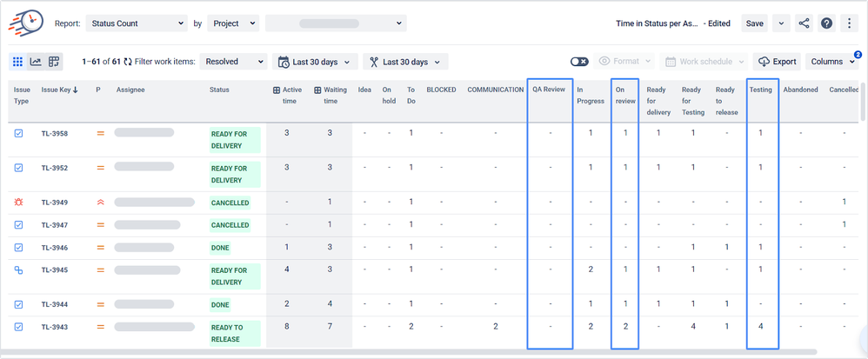Click the QA Review column header
Screen dimensions: 868x359
click(x=549, y=90)
